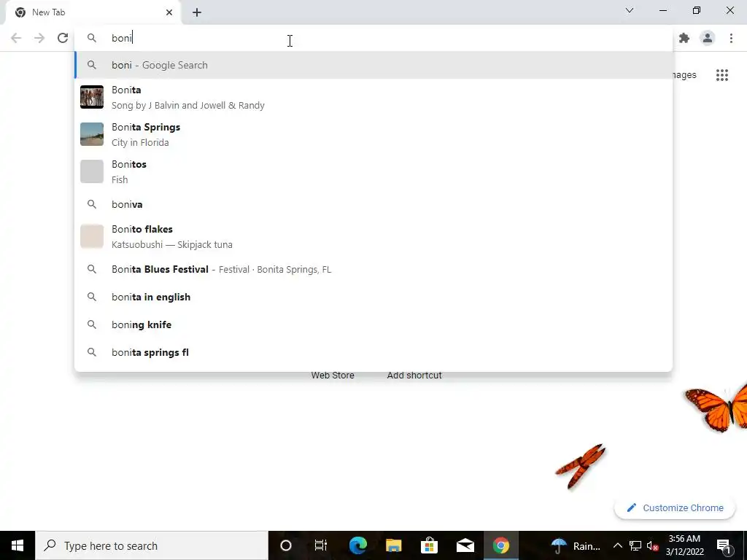Click the Add shortcut button
This screenshot has width=747, height=560.
pos(414,376)
